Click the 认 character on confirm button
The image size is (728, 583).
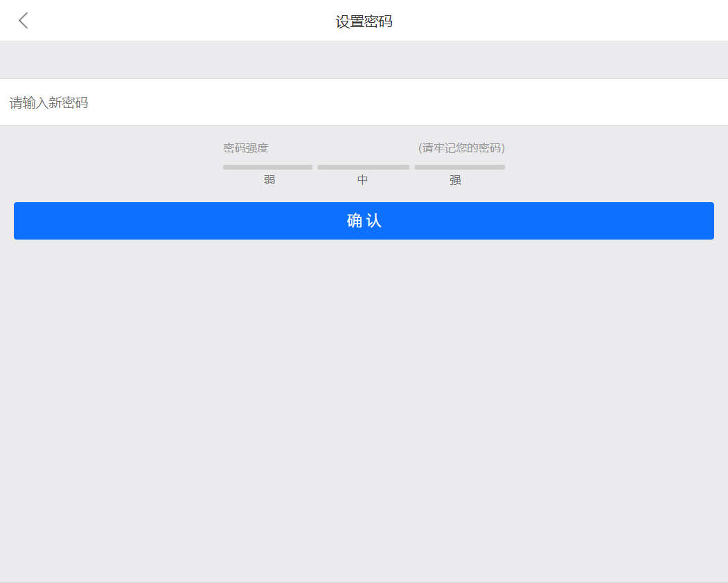click(x=374, y=221)
